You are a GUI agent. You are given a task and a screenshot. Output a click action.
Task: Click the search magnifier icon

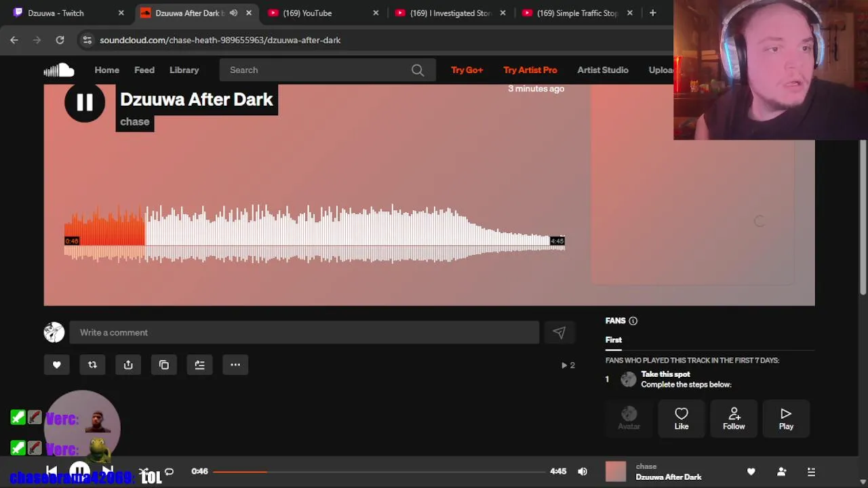point(418,70)
